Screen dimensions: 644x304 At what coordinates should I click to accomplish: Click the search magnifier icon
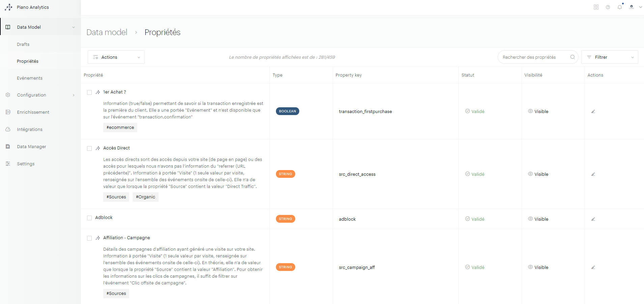(572, 57)
